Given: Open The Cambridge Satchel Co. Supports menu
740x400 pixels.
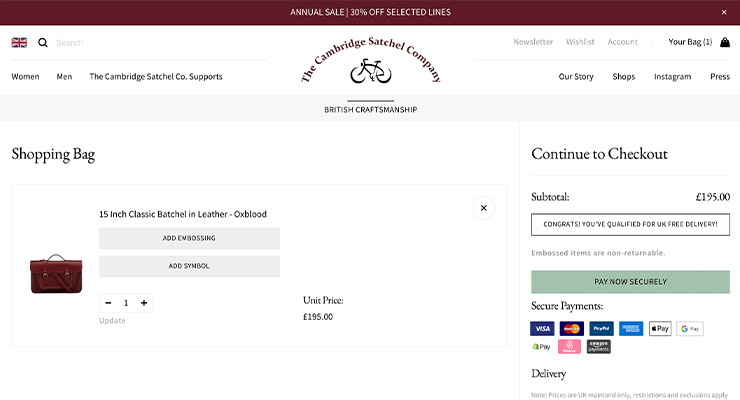Looking at the screenshot, I should point(156,76).
